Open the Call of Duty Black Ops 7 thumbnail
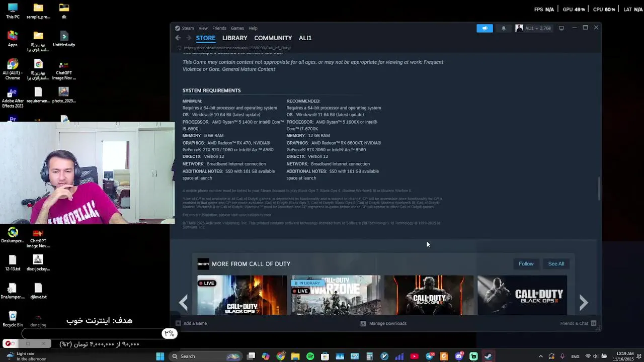Screen dimensions: 644x362 pyautogui.click(x=242, y=295)
